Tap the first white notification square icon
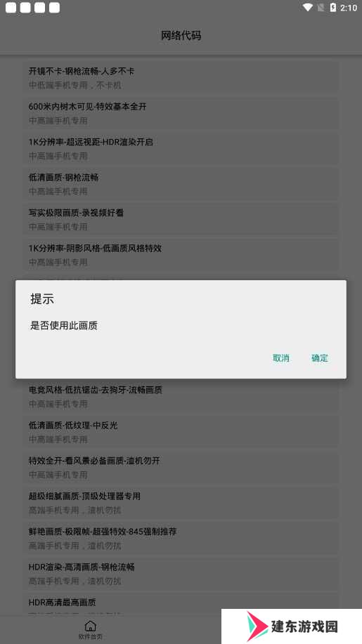This screenshot has height=644, width=362. point(11,8)
